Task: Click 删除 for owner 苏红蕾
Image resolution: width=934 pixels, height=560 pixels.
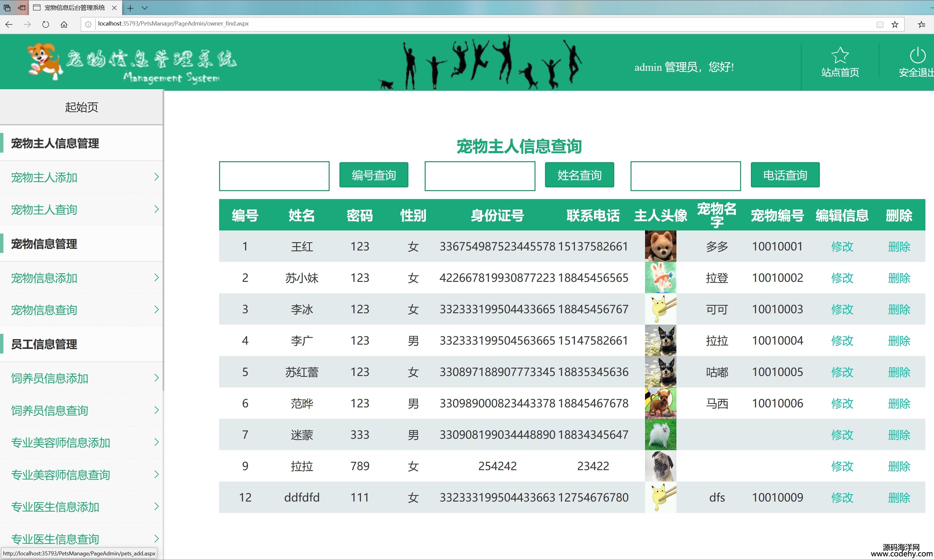Action: tap(899, 372)
